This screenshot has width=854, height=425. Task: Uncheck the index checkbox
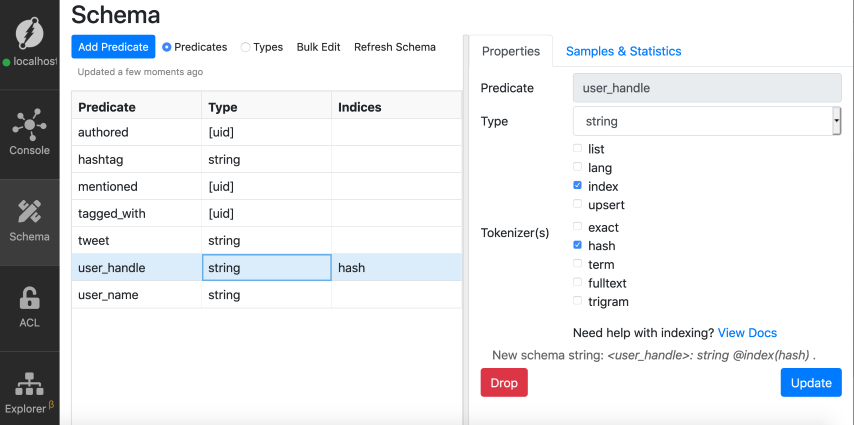pyautogui.click(x=577, y=186)
